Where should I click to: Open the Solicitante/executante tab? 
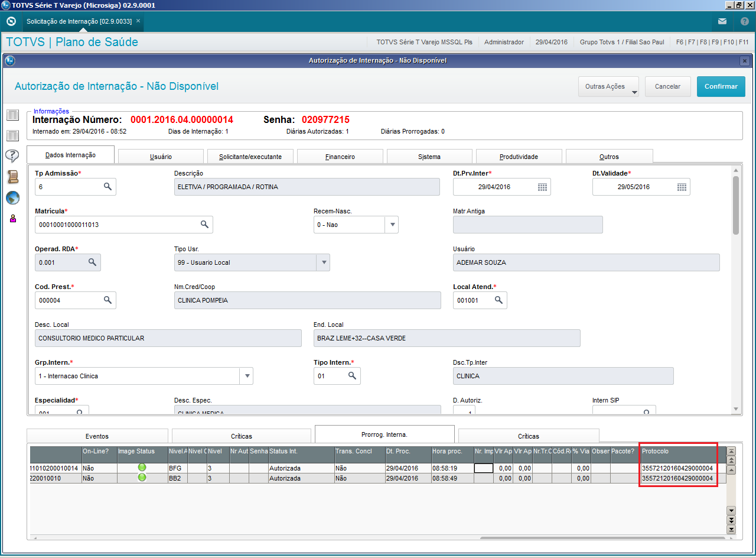250,157
